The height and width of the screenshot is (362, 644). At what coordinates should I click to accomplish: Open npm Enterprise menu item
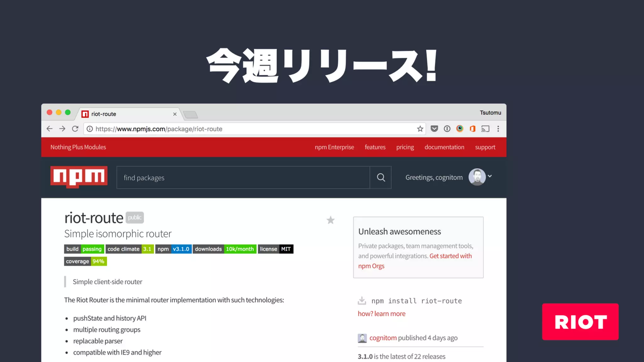[334, 147]
